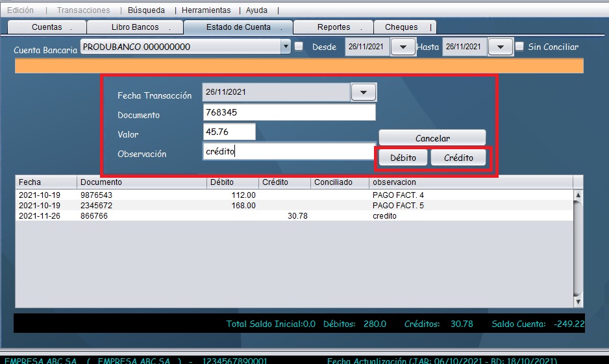Select the PAGO FACT. 4 transaction row

tap(292, 195)
